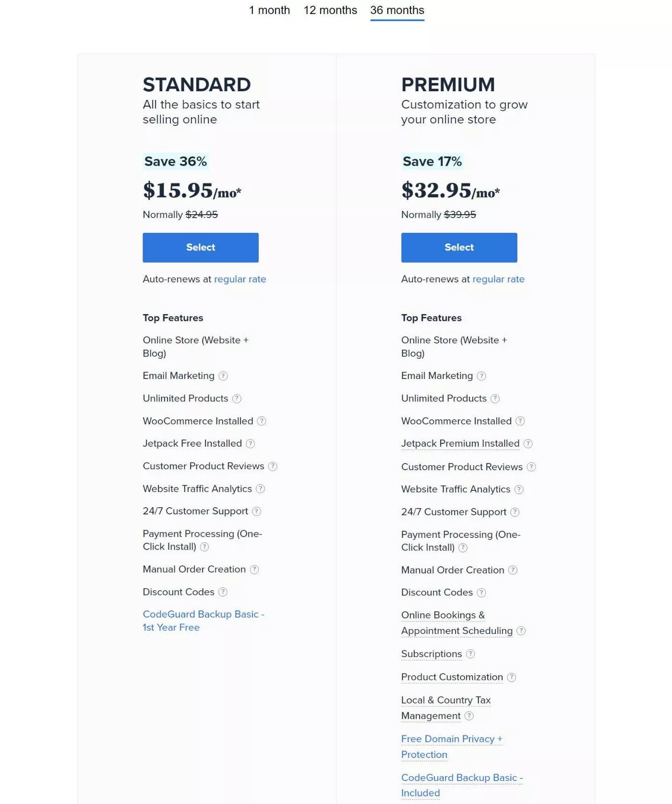Click help icon next to Subscriptions
Image resolution: width=672 pixels, height=804 pixels.
point(470,654)
